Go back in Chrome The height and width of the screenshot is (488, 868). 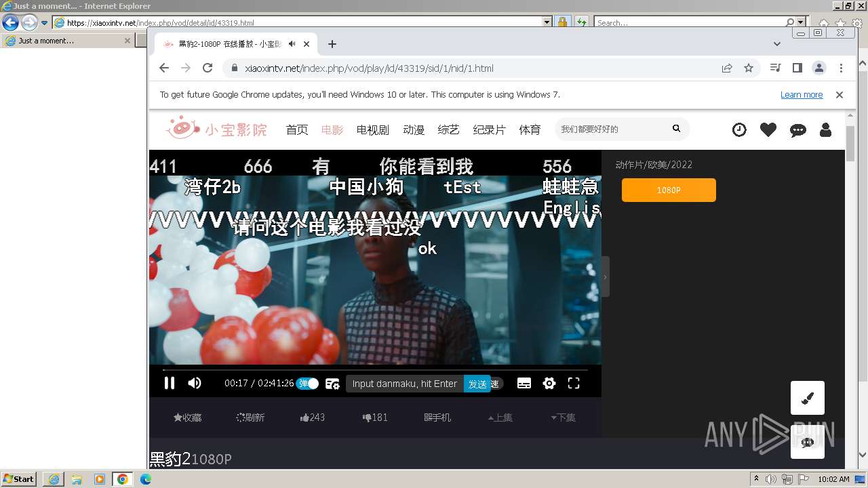coord(164,68)
